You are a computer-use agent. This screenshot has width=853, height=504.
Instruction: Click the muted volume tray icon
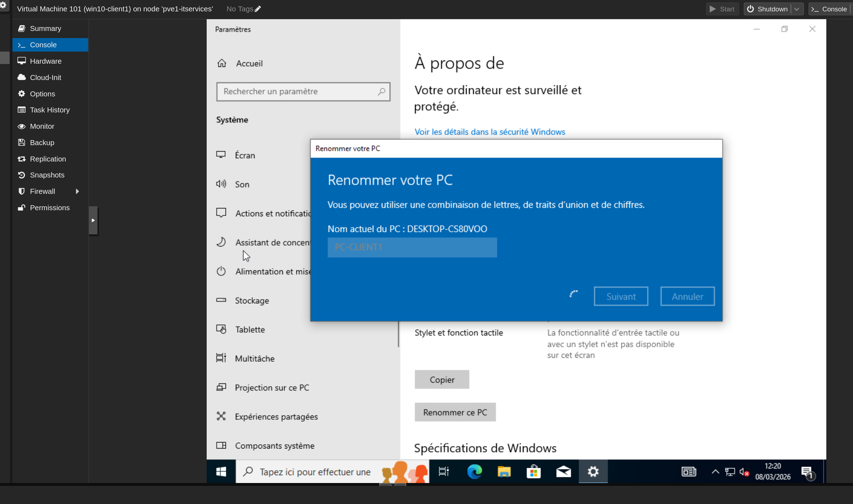point(744,472)
